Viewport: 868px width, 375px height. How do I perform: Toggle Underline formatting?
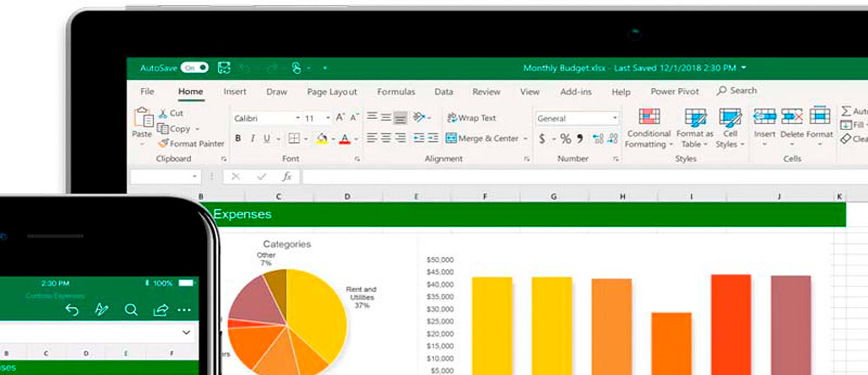267,138
